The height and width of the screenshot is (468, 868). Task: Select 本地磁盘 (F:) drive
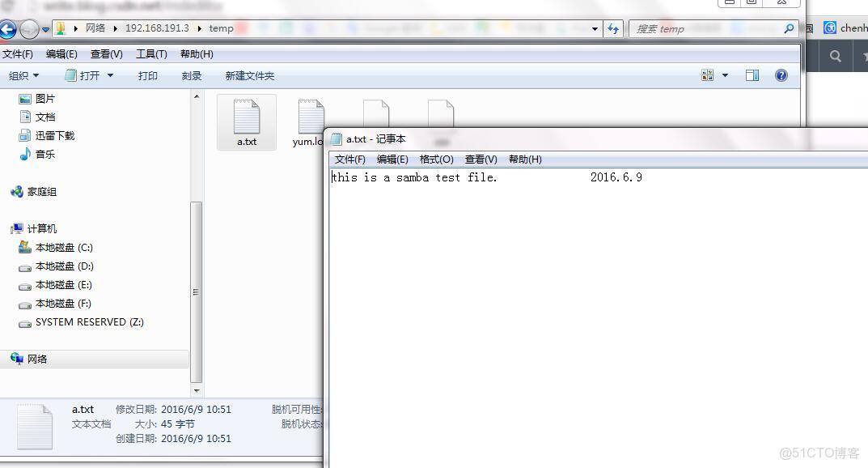point(55,304)
